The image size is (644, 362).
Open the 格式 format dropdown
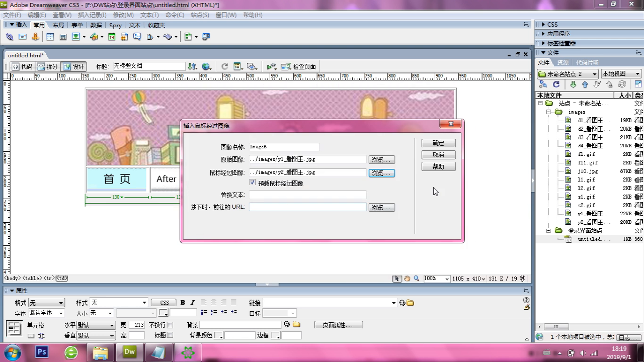[x=46, y=303]
